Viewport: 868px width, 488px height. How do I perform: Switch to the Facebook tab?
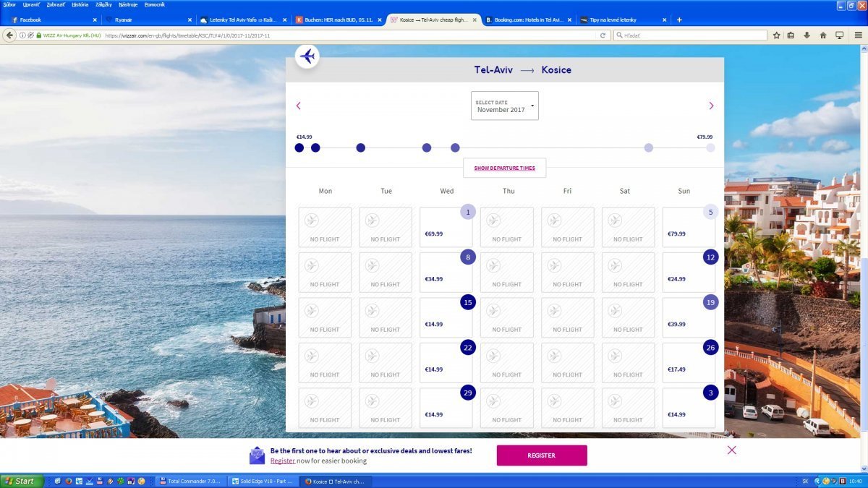[x=51, y=20]
